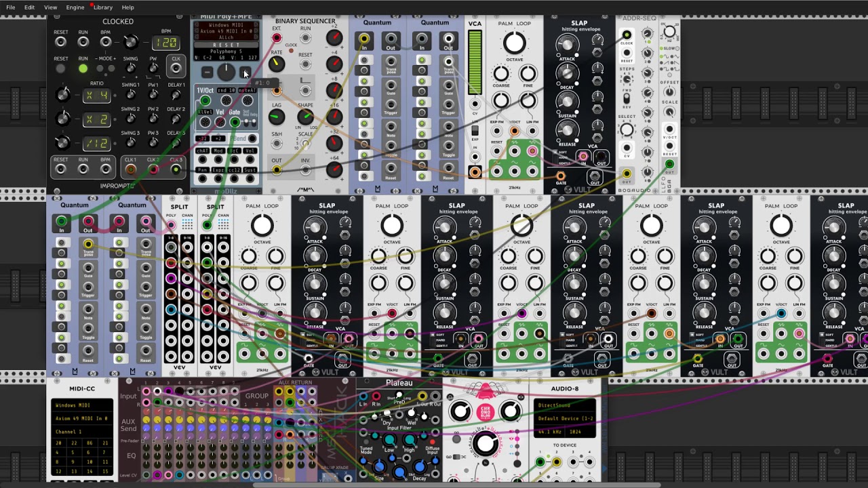Image resolution: width=868 pixels, height=488 pixels.
Task: Click the green level slider on VCA
Action: (475, 62)
